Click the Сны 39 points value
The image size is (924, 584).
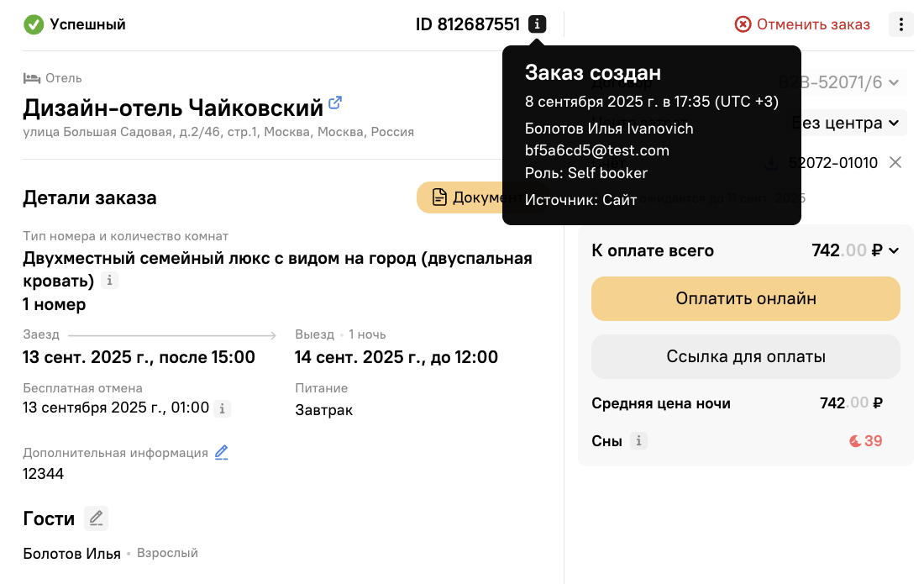point(865,441)
